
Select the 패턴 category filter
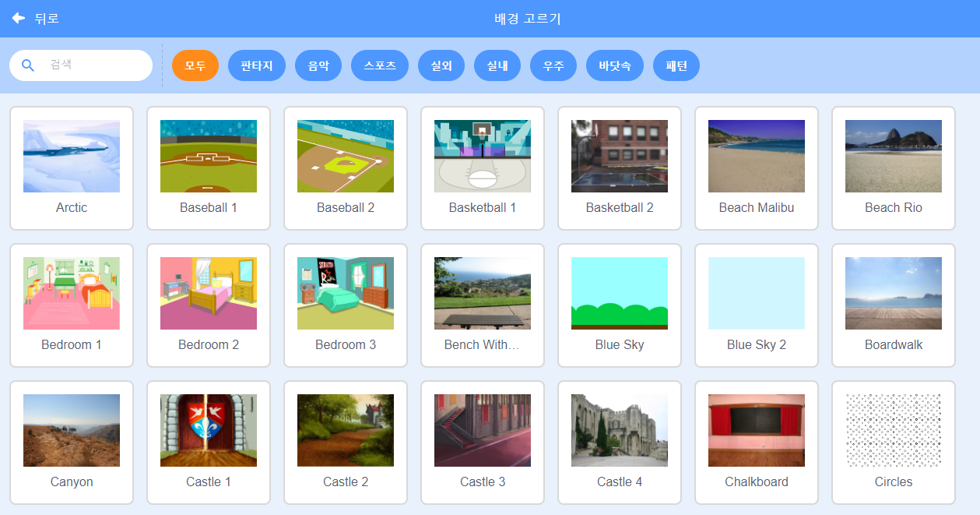(x=676, y=65)
